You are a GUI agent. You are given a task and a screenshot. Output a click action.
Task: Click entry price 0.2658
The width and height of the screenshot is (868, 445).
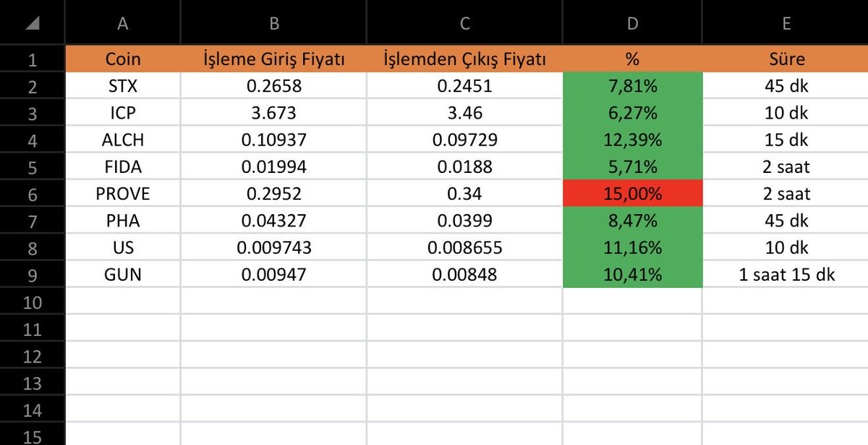(273, 86)
